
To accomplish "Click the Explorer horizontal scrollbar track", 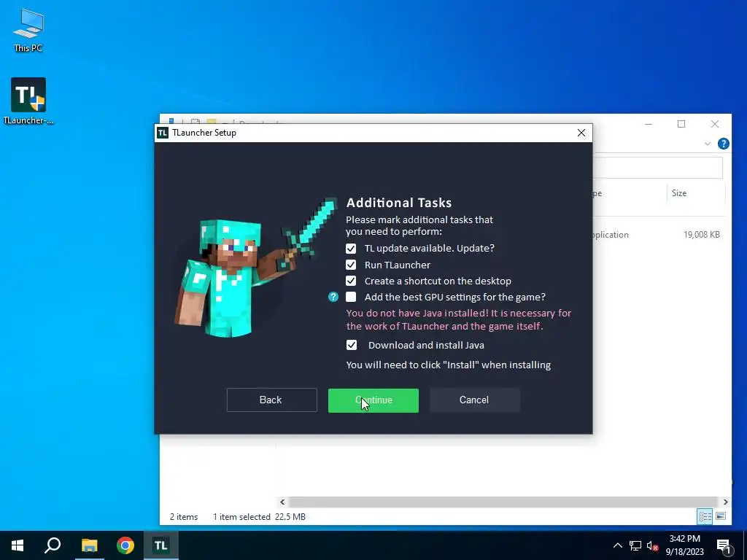I will tap(503, 502).
